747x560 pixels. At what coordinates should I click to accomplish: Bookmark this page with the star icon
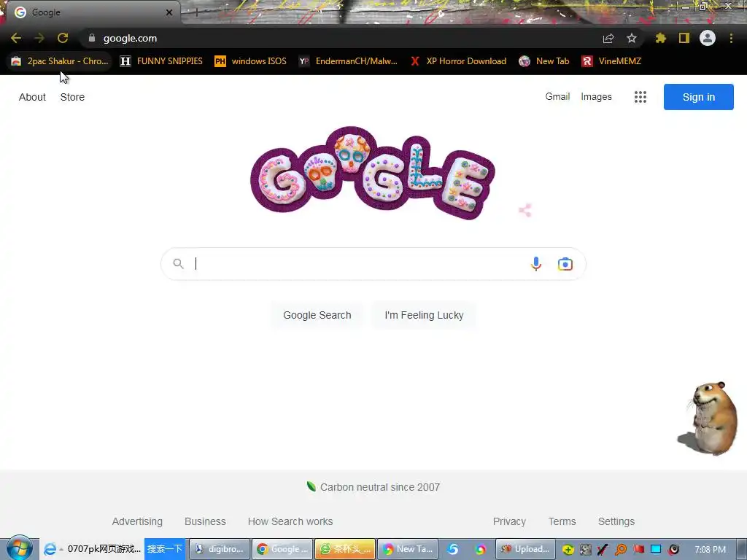632,38
